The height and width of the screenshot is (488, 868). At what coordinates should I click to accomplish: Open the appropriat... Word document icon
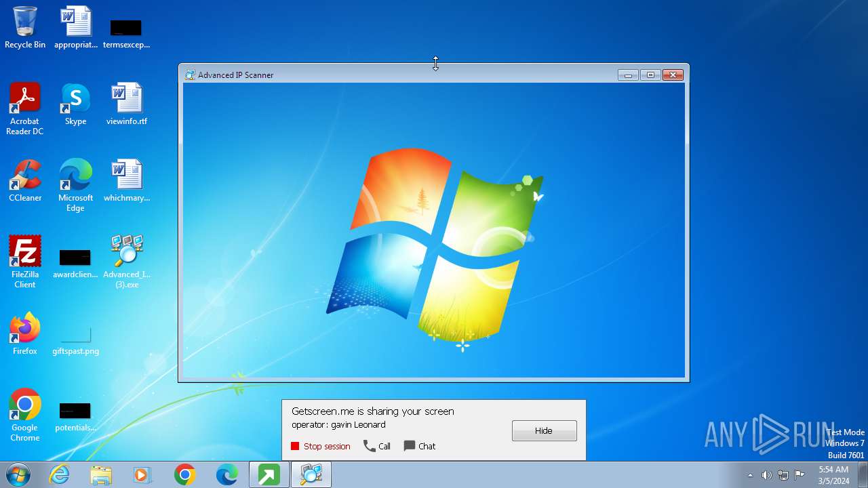tap(76, 28)
